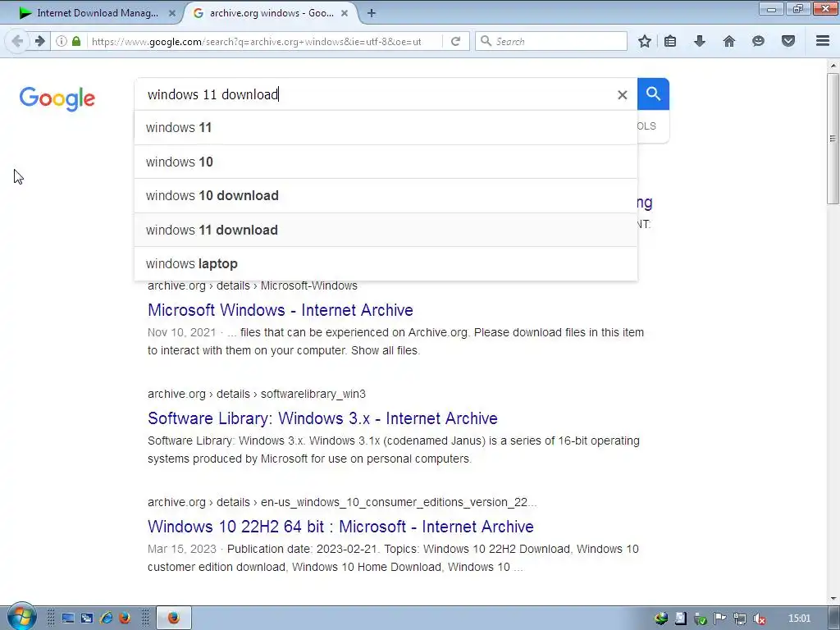Bookmark this page with the star icon
This screenshot has height=630, width=840.
coord(645,41)
